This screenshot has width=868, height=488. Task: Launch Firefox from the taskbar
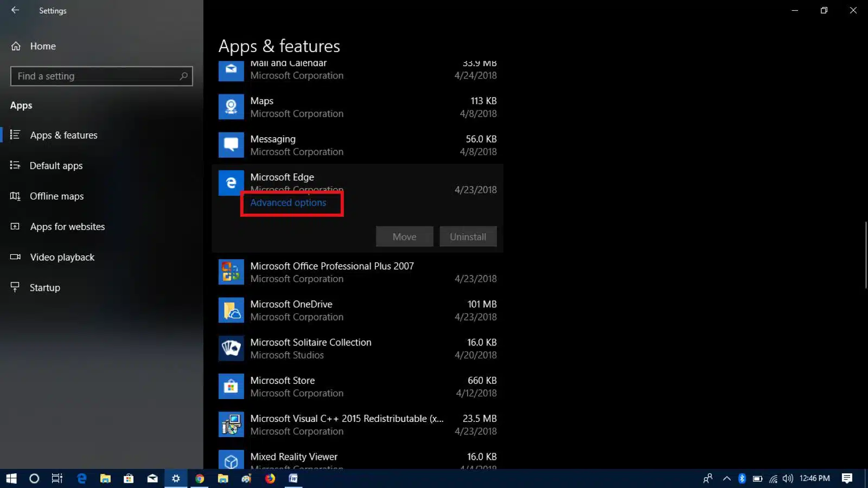pyautogui.click(x=269, y=479)
